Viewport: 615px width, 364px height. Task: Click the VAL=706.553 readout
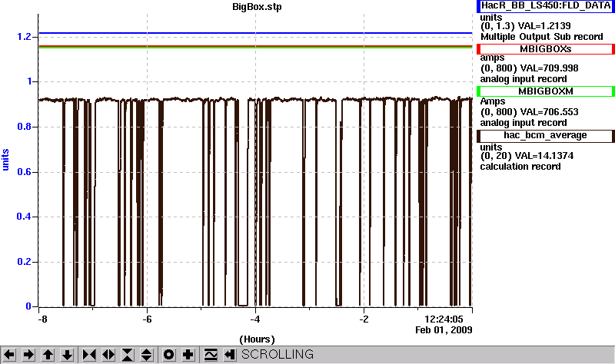[x=549, y=112]
